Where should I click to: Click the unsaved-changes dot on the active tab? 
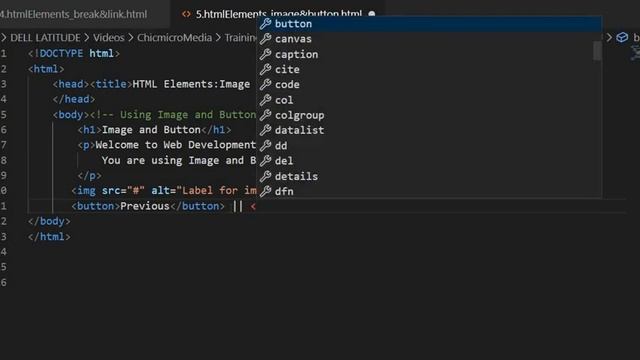pos(372,14)
